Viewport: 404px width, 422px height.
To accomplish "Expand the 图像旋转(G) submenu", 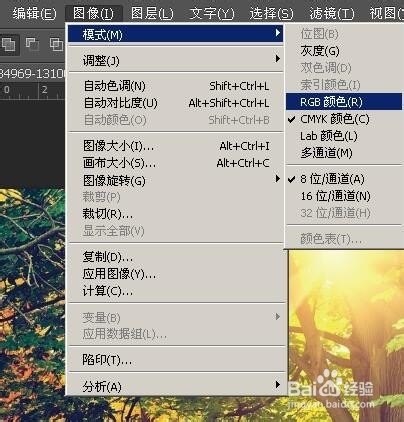I will (x=175, y=180).
